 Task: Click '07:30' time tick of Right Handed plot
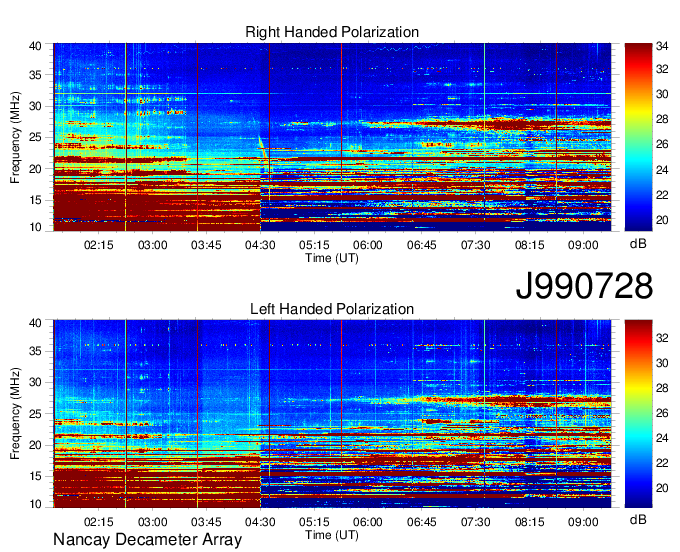coord(476,245)
